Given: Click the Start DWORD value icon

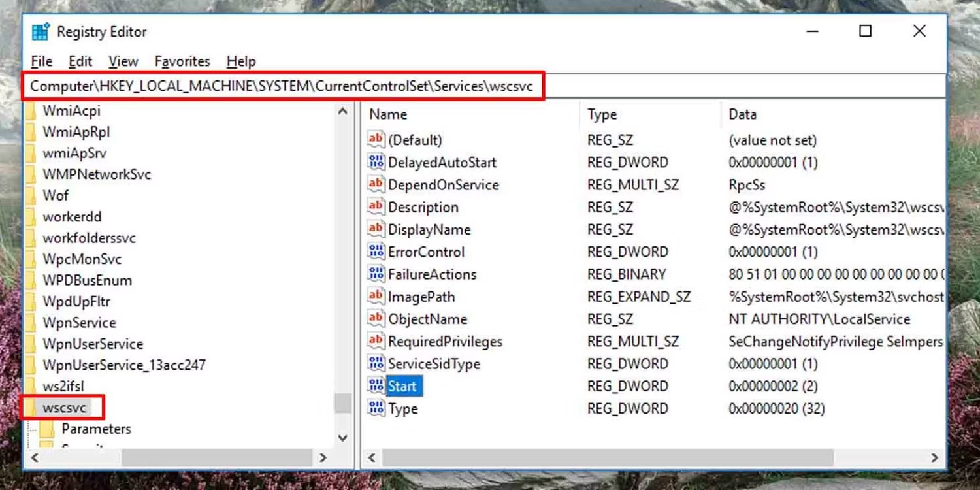Looking at the screenshot, I should [376, 386].
